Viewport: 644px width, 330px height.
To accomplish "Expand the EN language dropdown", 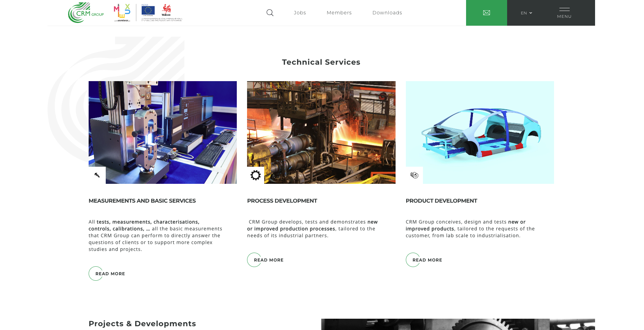I will 526,13.
